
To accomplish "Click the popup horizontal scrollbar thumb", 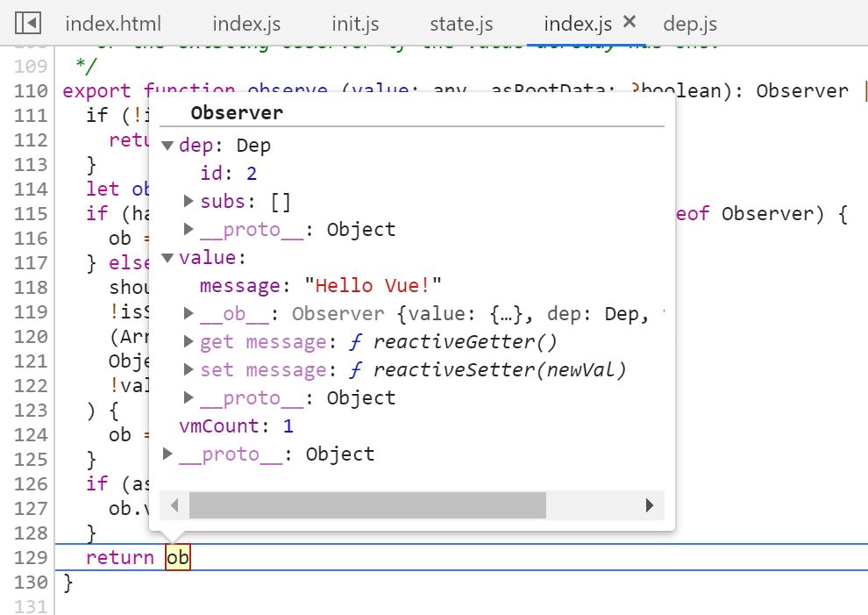I will pyautogui.click(x=367, y=505).
